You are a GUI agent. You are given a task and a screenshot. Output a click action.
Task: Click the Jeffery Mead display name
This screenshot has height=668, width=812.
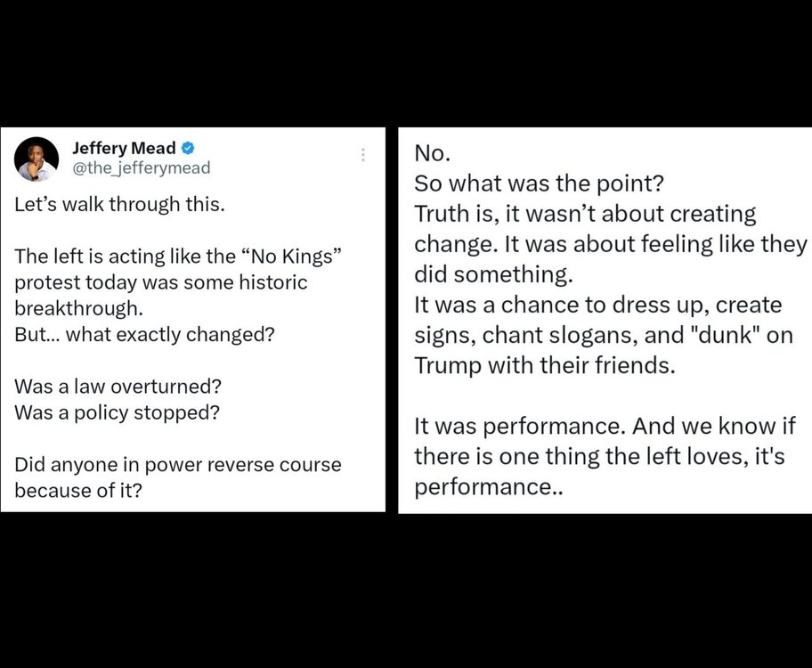pyautogui.click(x=124, y=148)
